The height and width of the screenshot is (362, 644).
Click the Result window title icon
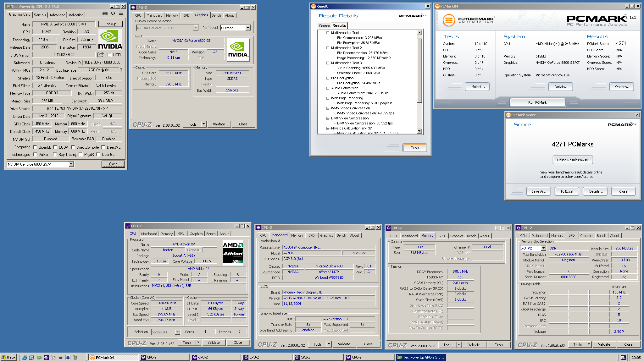pyautogui.click(x=313, y=6)
